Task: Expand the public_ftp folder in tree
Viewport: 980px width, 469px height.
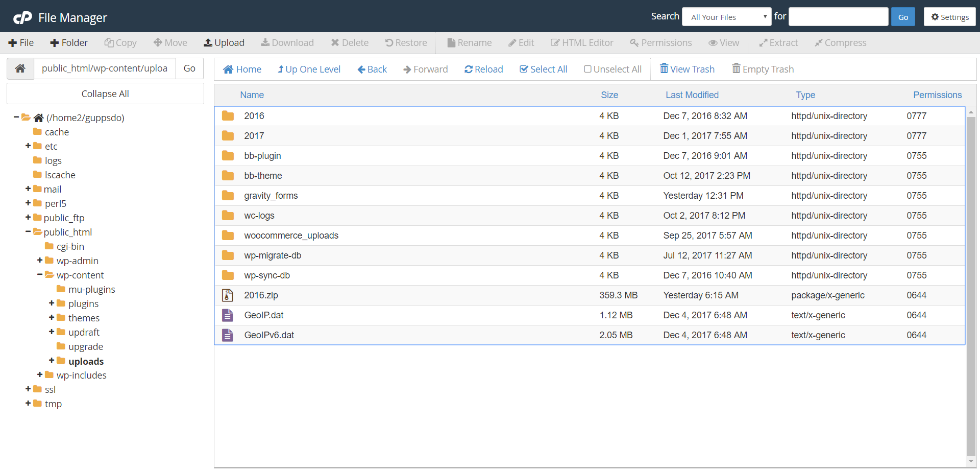Action: tap(28, 218)
